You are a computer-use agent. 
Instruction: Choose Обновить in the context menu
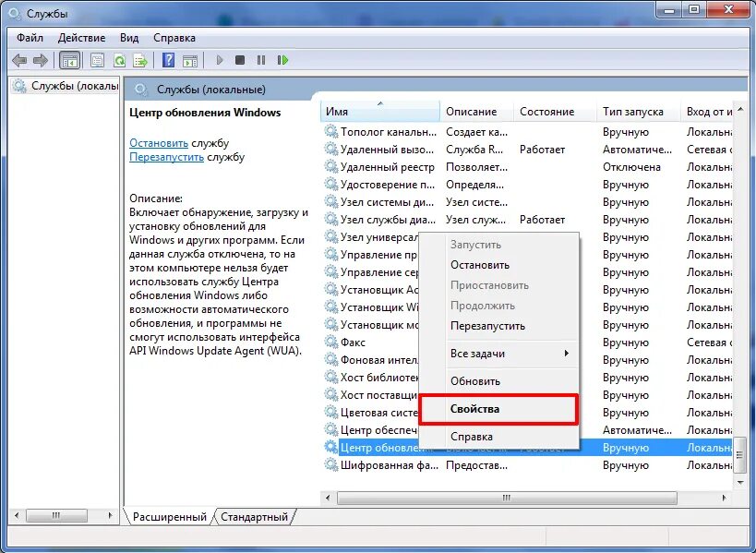(499, 381)
